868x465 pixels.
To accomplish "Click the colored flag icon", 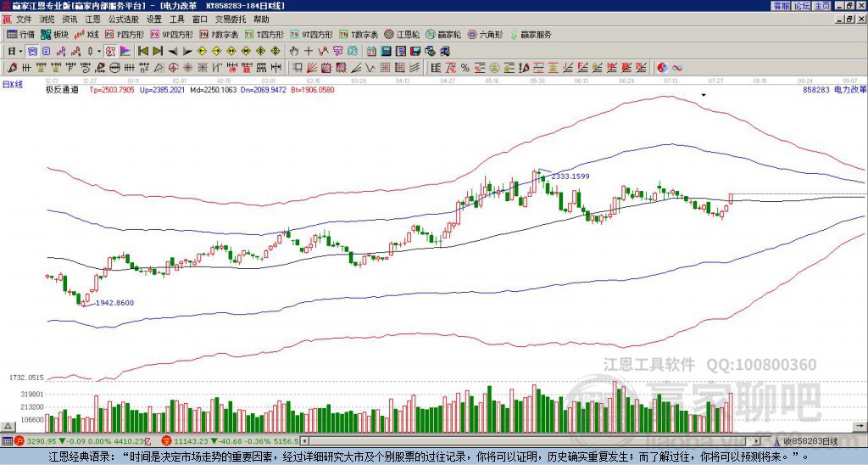I will (x=125, y=51).
